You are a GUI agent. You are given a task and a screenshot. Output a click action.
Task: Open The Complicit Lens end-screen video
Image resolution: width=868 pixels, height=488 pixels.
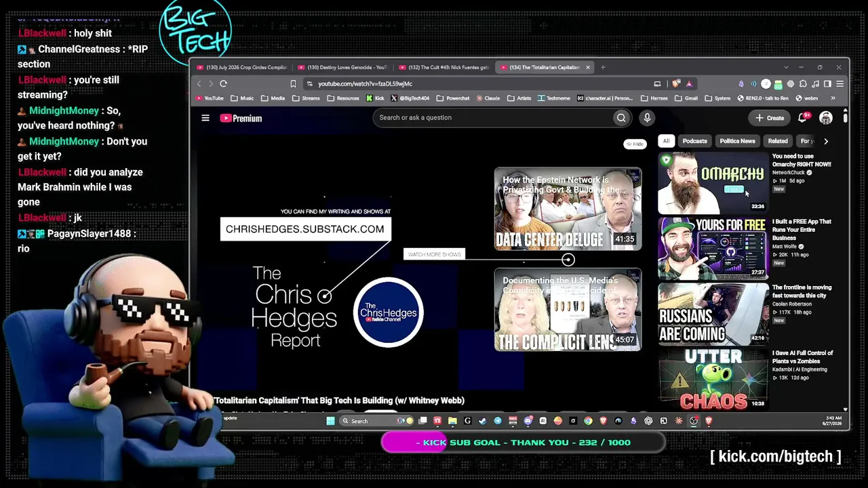(x=568, y=310)
